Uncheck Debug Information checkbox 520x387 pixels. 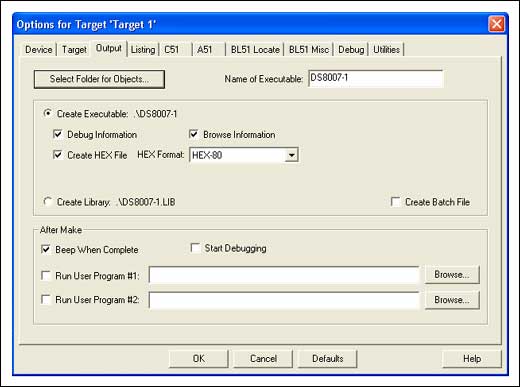click(x=58, y=134)
